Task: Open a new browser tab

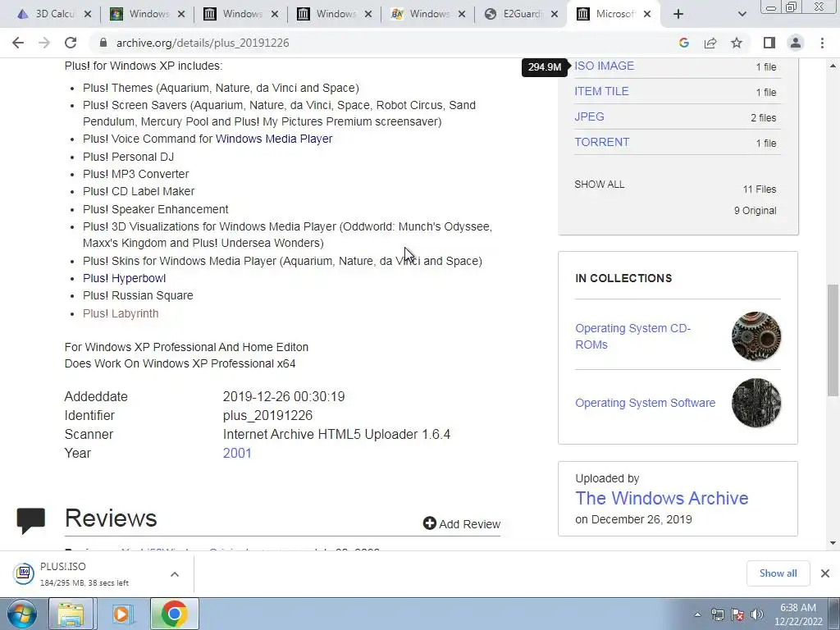Action: coord(678,14)
